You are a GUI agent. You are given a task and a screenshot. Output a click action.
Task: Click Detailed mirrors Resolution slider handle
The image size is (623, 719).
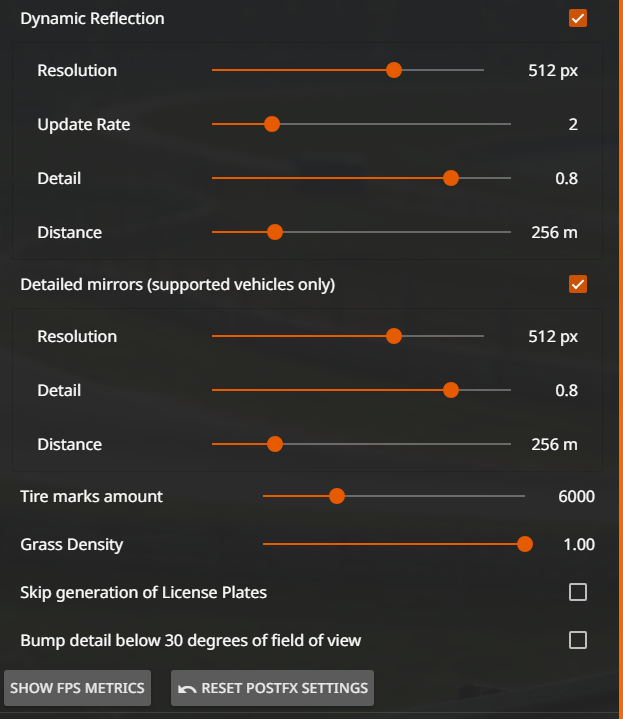tap(394, 336)
